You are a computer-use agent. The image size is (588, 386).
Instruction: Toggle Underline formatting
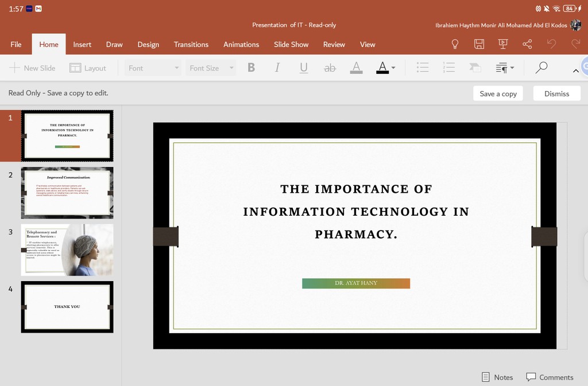click(304, 68)
